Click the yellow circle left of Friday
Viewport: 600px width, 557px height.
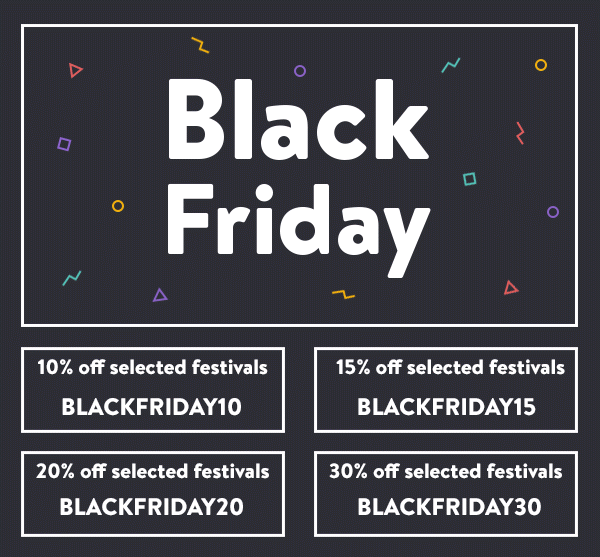[118, 206]
